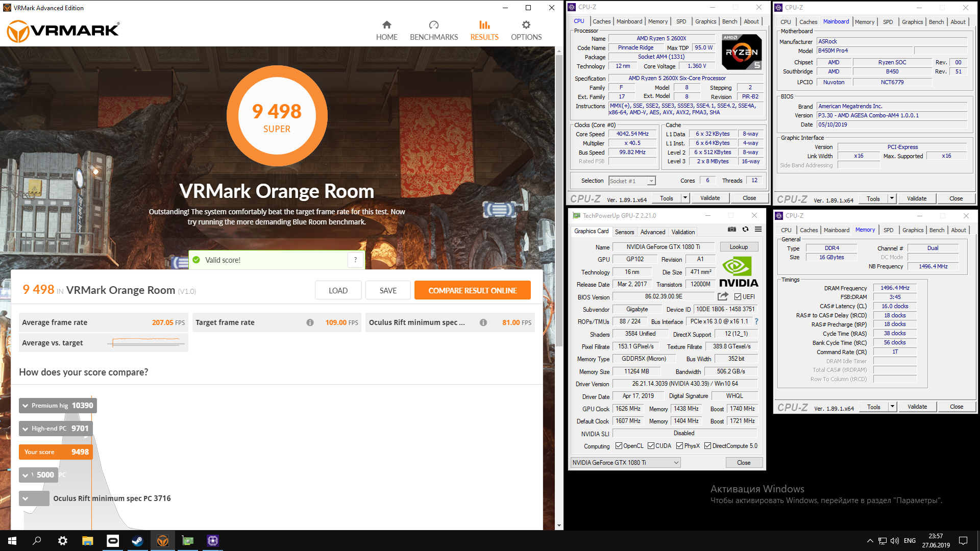The width and height of the screenshot is (980, 551).
Task: Click the GPU Name field in GPU-Z
Action: [663, 247]
